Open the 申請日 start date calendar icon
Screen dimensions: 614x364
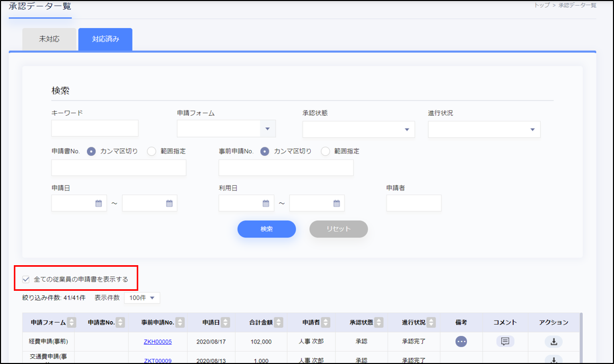pyautogui.click(x=99, y=203)
